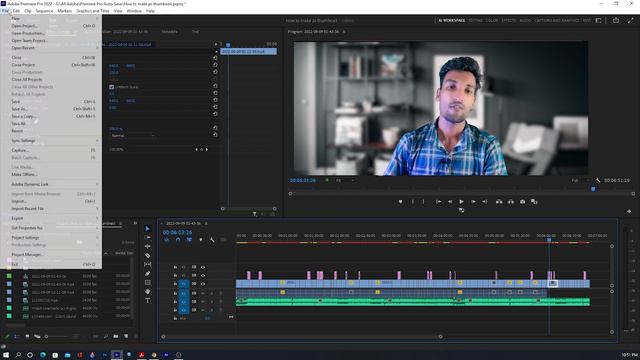Toggle V1 track output eye
Image resolution: width=640 pixels, height=360 pixels.
tap(203, 284)
